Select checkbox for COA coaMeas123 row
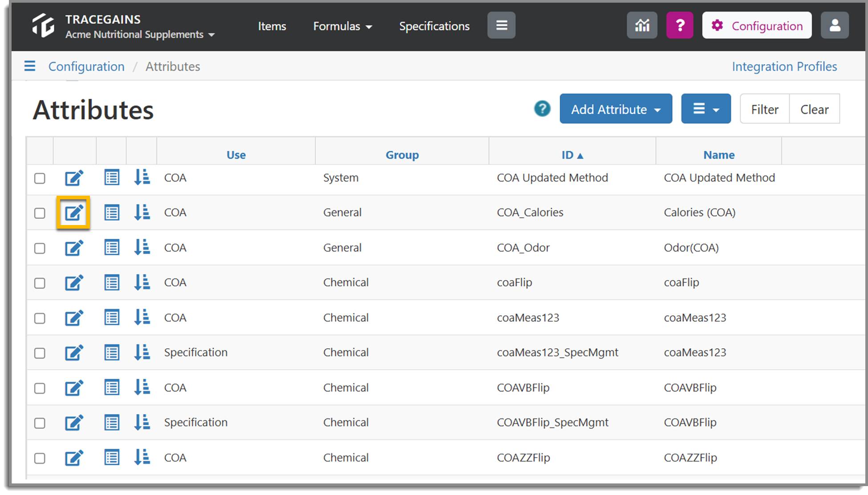868x495 pixels. pos(40,318)
